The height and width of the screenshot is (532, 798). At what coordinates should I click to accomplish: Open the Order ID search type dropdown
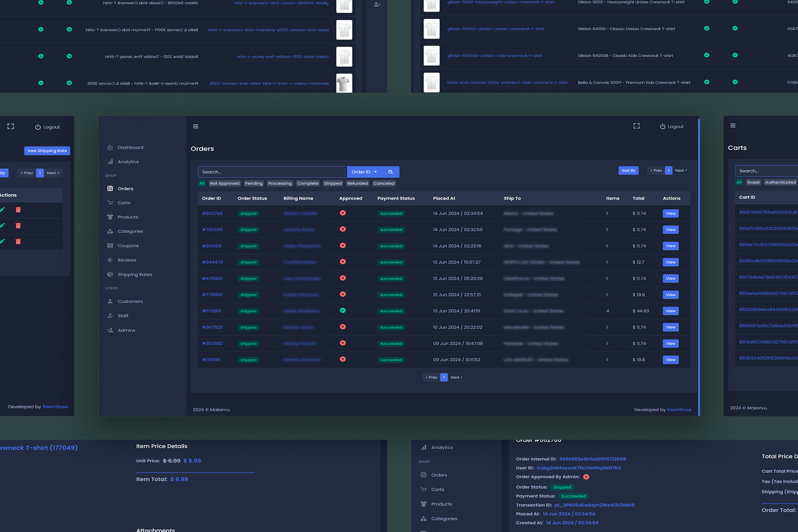click(364, 172)
